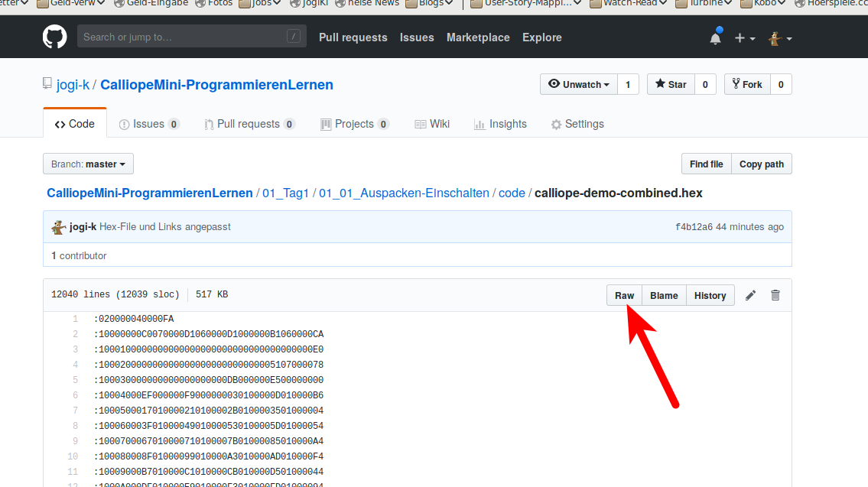Open the 01_Tag1 breadcrumb folder
Screen dimensions: 868x487
(x=285, y=193)
